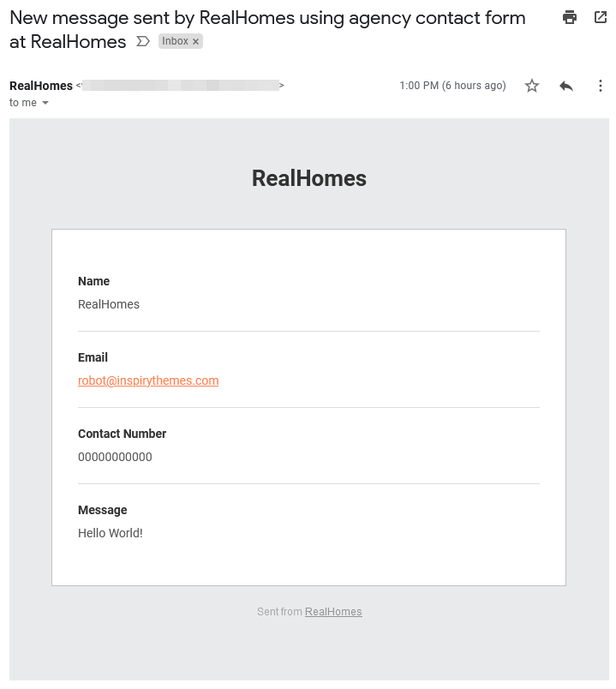The width and height of the screenshot is (616, 689).
Task: Expand recipient details arrow beside 'to me'
Action: coord(45,103)
